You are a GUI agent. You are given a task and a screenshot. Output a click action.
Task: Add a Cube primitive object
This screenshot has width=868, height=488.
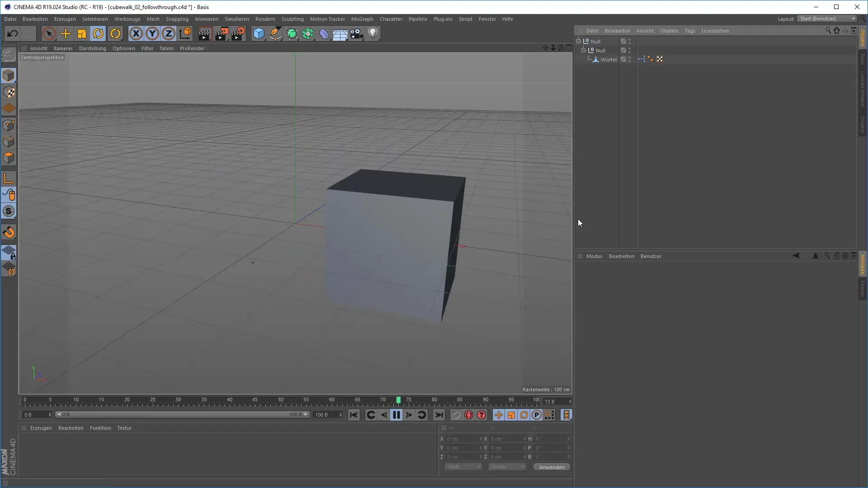(x=259, y=33)
